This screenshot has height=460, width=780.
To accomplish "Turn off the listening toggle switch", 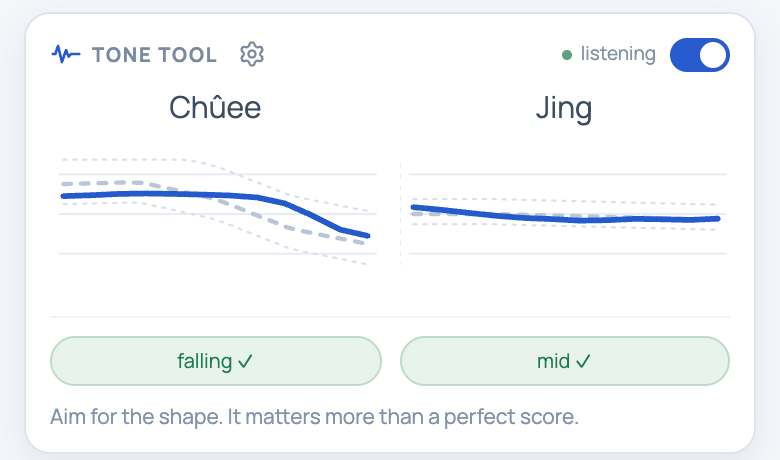I will click(699, 55).
